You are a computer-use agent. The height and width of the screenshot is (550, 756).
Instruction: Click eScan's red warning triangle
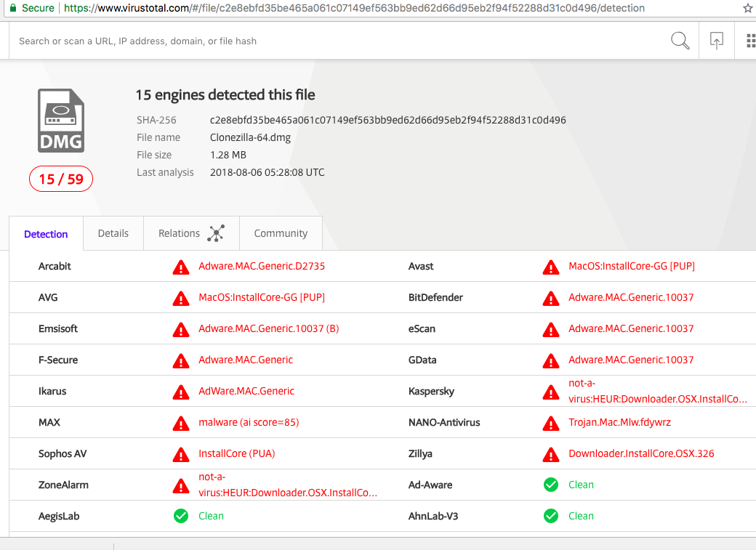[x=550, y=329]
